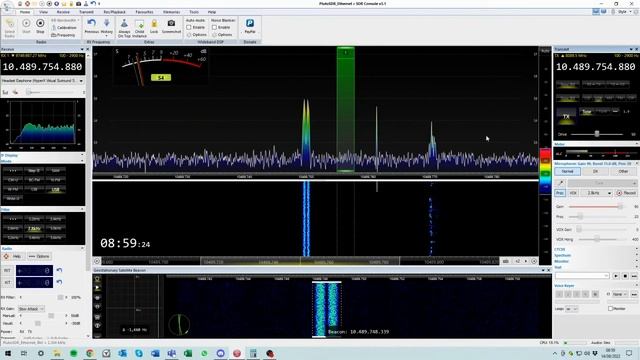Open Excel from the taskbar
Viewport: 640px width, 360px height.
tap(188, 353)
